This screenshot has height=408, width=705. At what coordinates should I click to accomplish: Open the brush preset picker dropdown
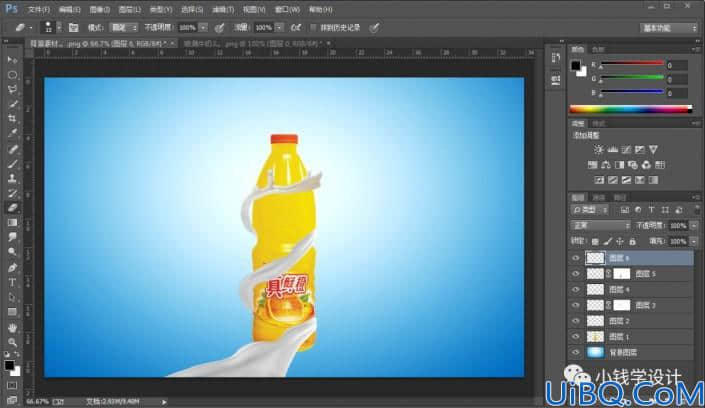coord(58,27)
